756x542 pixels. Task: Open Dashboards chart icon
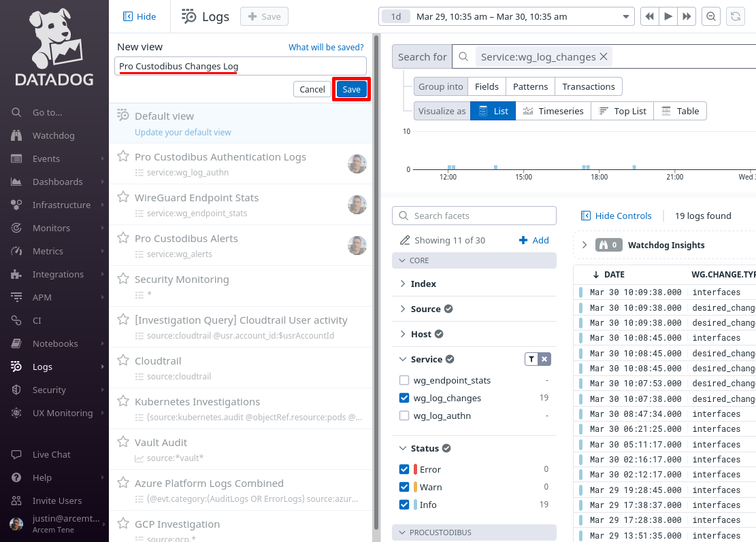[x=16, y=182]
